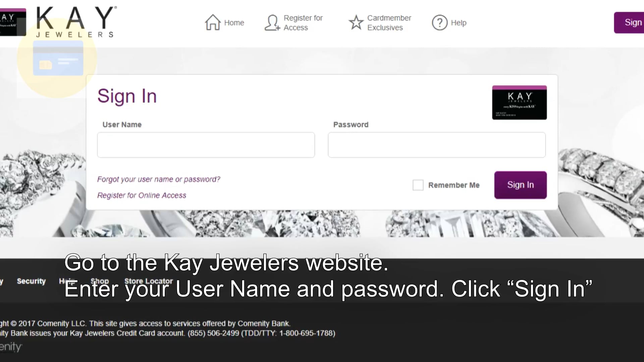Focus the User Name input field
This screenshot has width=644, height=362.
[206, 145]
